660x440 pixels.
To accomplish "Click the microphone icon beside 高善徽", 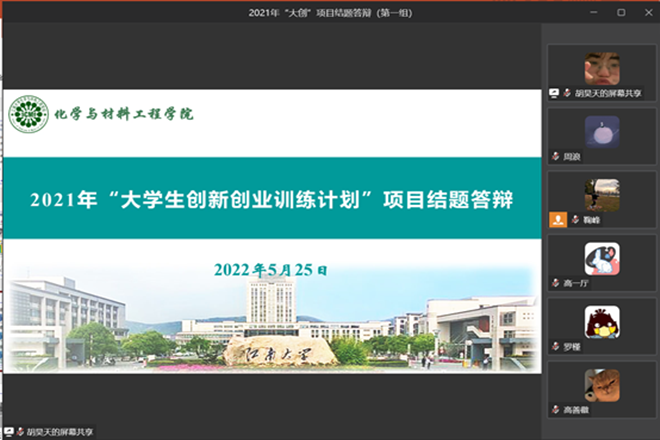I will pyautogui.click(x=555, y=410).
